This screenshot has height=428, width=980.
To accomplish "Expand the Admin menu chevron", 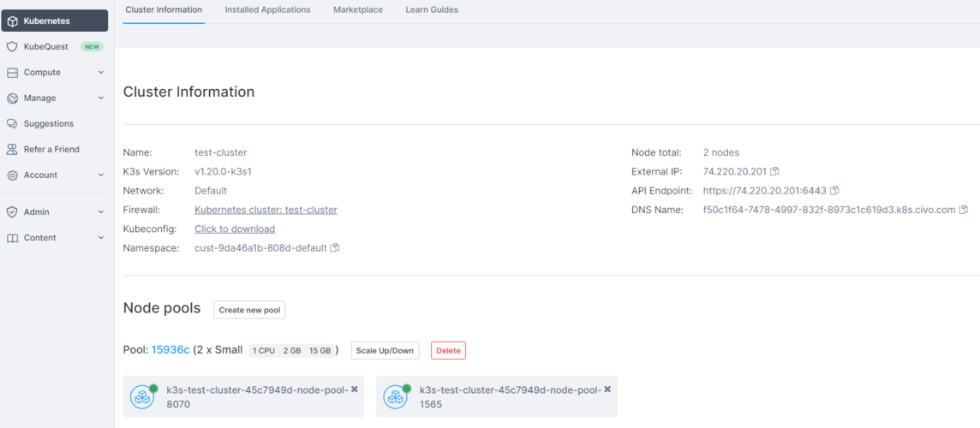I will (101, 211).
